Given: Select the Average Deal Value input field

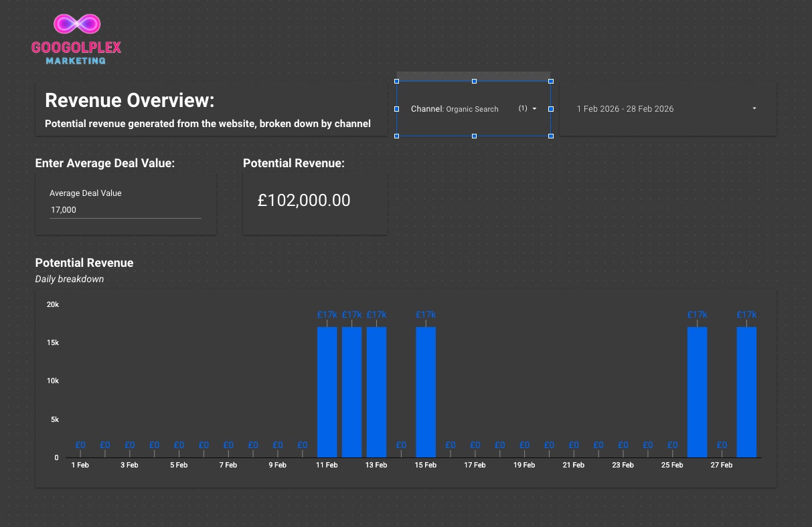Looking at the screenshot, I should click(x=124, y=209).
